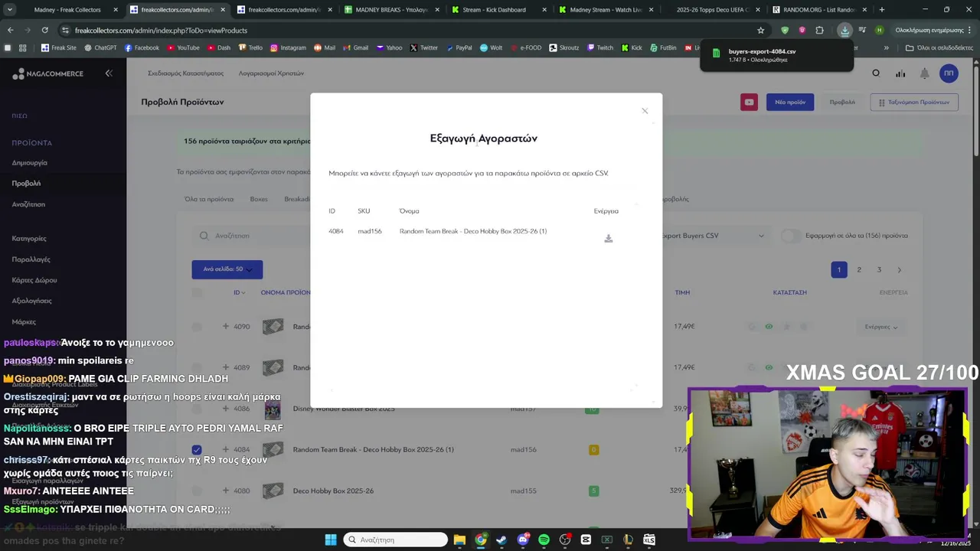Click the Προβολή button beside Νέο προϊόν
Image resolution: width=980 pixels, height=551 pixels.
842,102
